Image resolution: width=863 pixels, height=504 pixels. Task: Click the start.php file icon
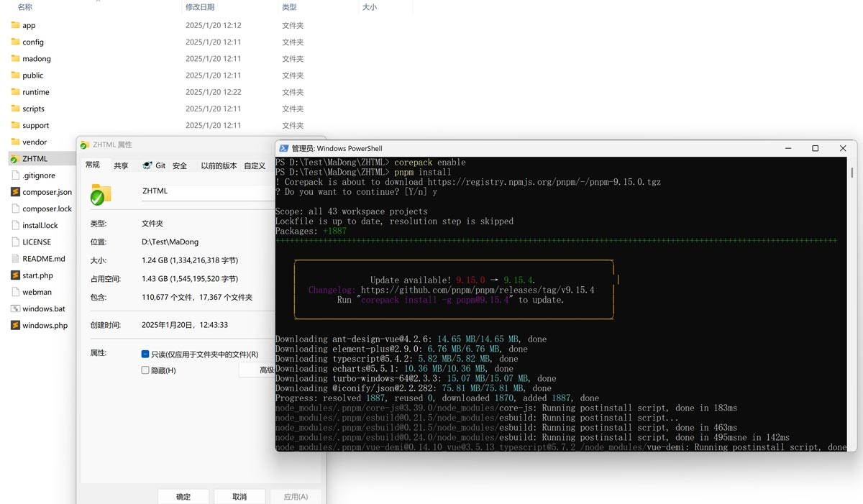pyautogui.click(x=16, y=275)
